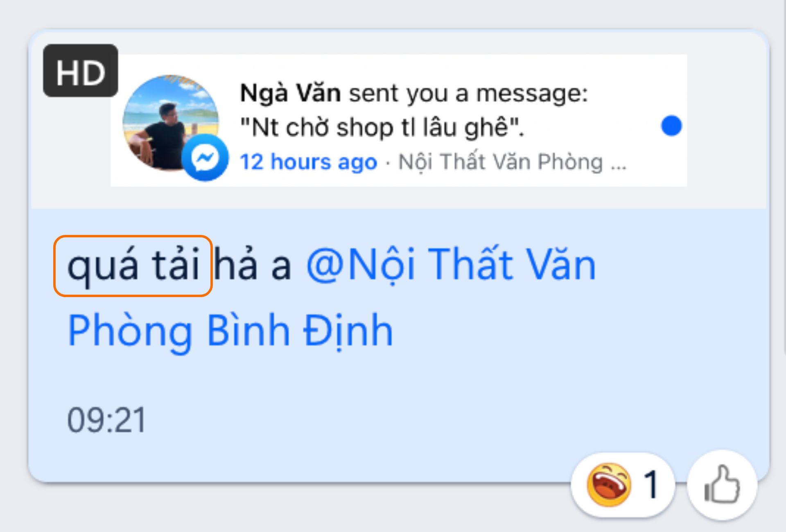Click the "Phòng Bình Định" mention text

230,331
